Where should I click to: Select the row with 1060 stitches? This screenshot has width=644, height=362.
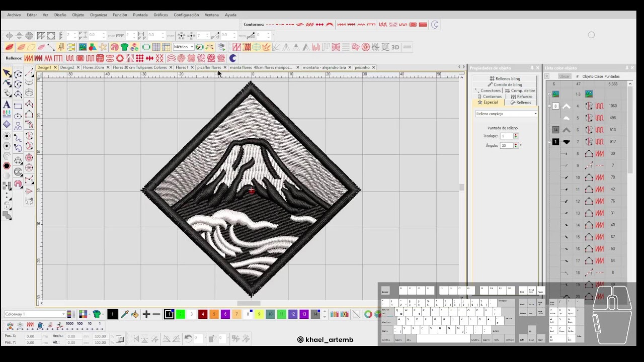pos(587,106)
